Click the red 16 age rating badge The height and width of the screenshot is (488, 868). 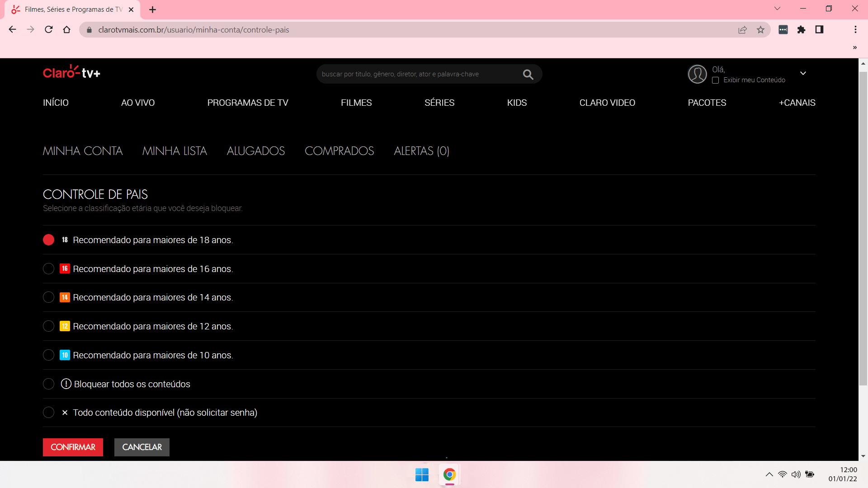65,269
